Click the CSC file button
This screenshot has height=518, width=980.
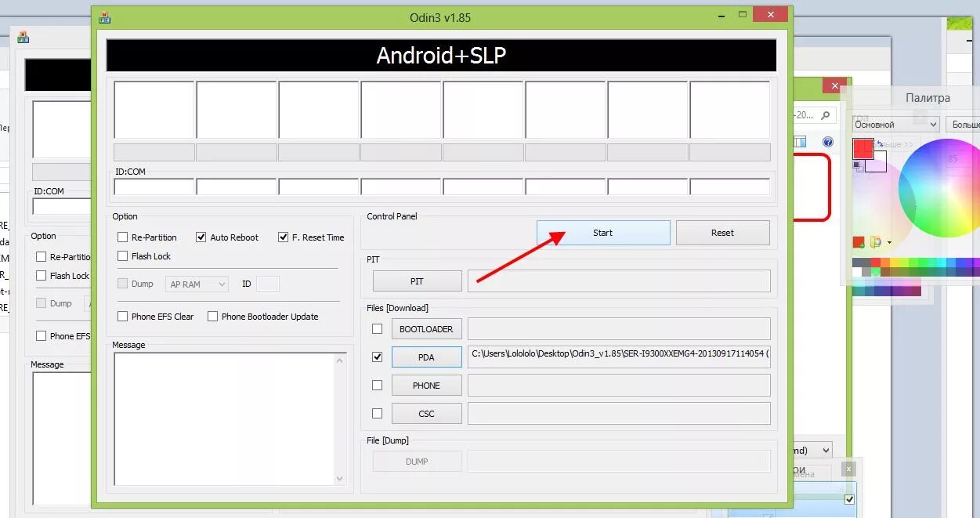[x=426, y=414]
